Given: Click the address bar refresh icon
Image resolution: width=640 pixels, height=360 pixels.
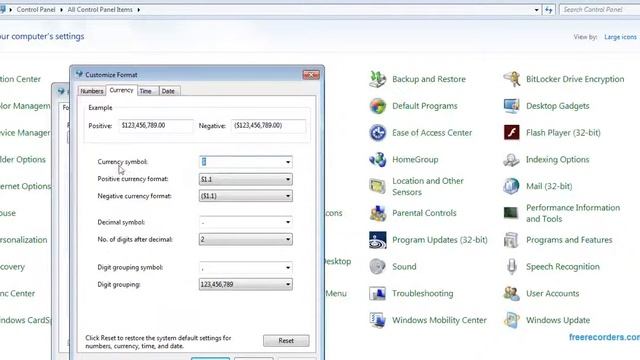Looking at the screenshot, I should (549, 10).
